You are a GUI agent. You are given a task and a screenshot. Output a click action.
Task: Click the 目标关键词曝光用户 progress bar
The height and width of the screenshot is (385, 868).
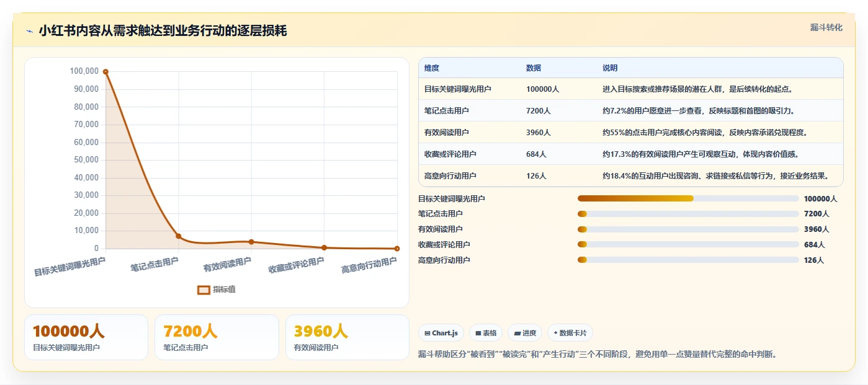click(688, 198)
